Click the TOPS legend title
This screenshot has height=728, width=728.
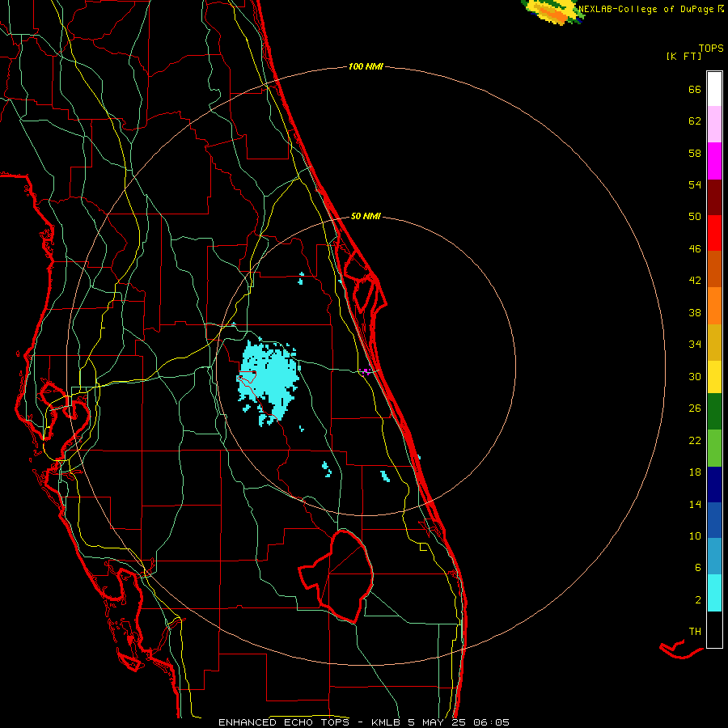coord(711,48)
